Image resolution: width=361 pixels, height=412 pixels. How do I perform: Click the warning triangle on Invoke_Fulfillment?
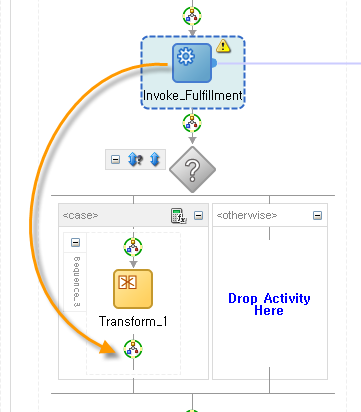coord(223,46)
